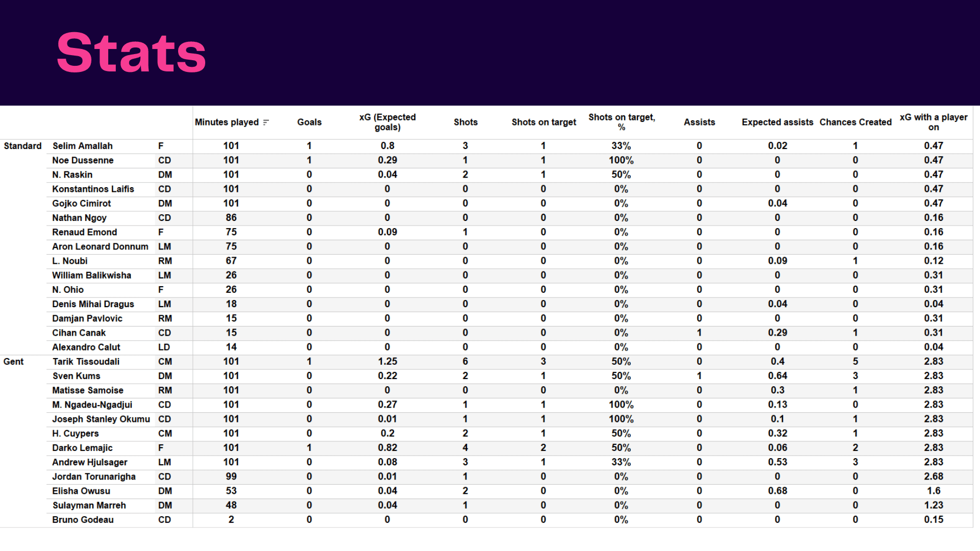
Task: Click player William Balikwisha
Action: [x=91, y=275]
